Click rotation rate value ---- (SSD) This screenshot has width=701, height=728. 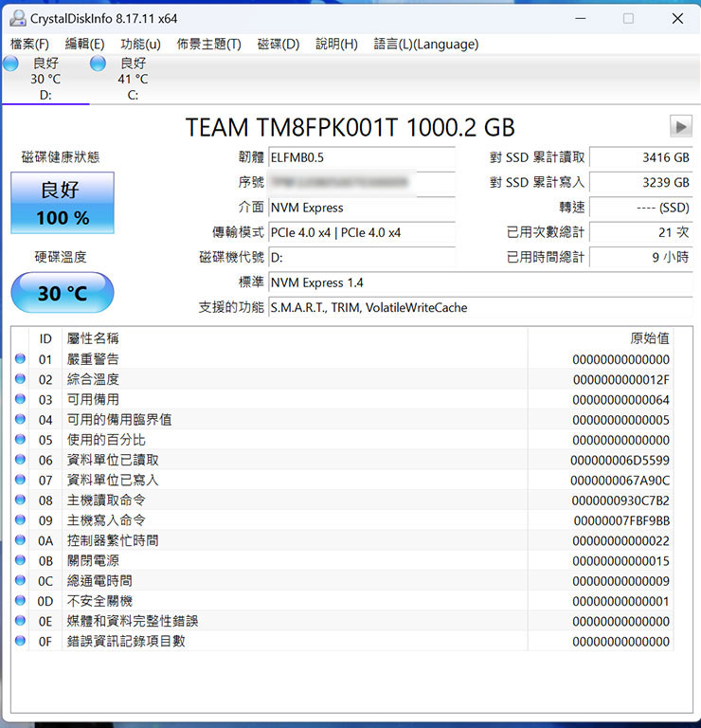pyautogui.click(x=641, y=208)
